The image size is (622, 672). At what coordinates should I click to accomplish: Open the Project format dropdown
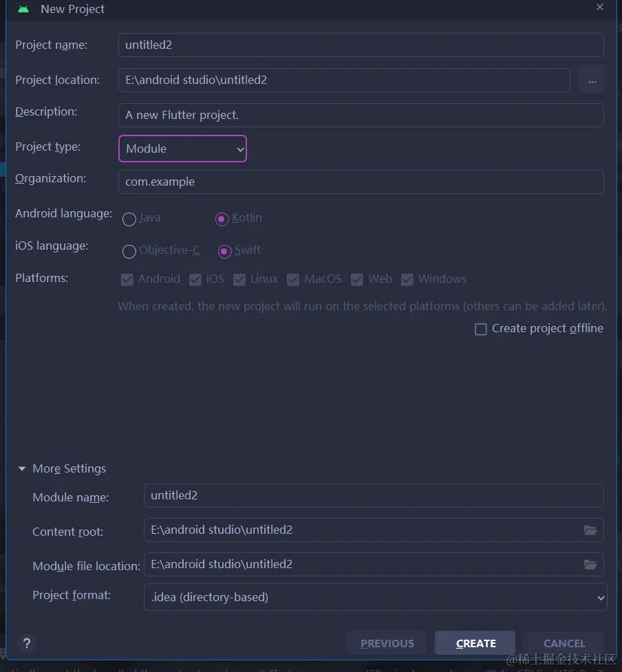[374, 597]
